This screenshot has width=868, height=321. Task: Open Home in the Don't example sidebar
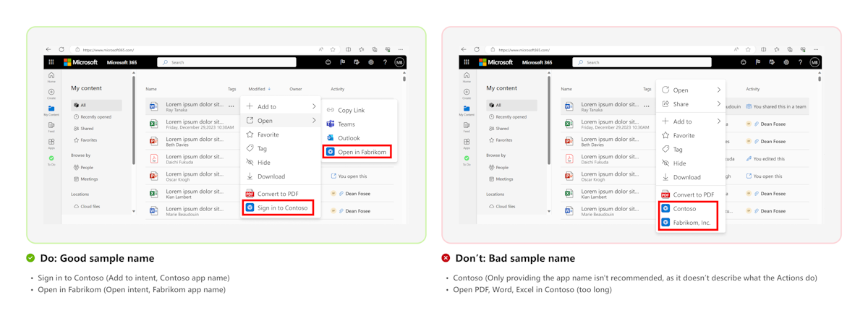coord(467,77)
